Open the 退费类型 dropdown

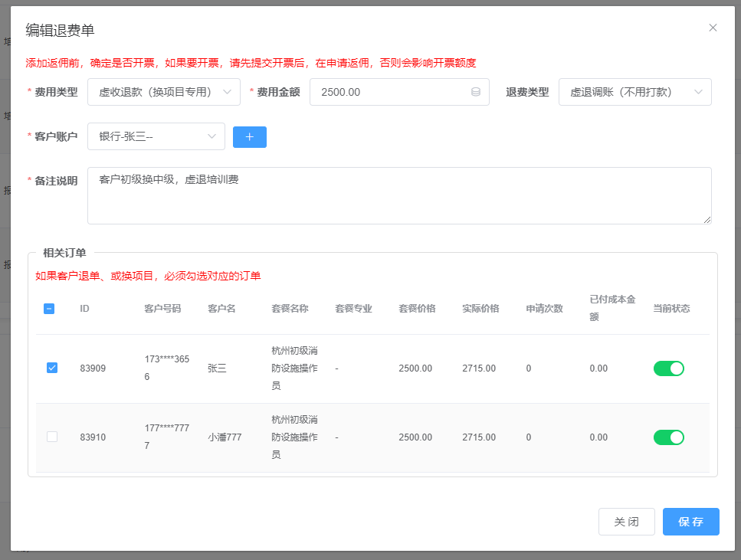pyautogui.click(x=634, y=92)
